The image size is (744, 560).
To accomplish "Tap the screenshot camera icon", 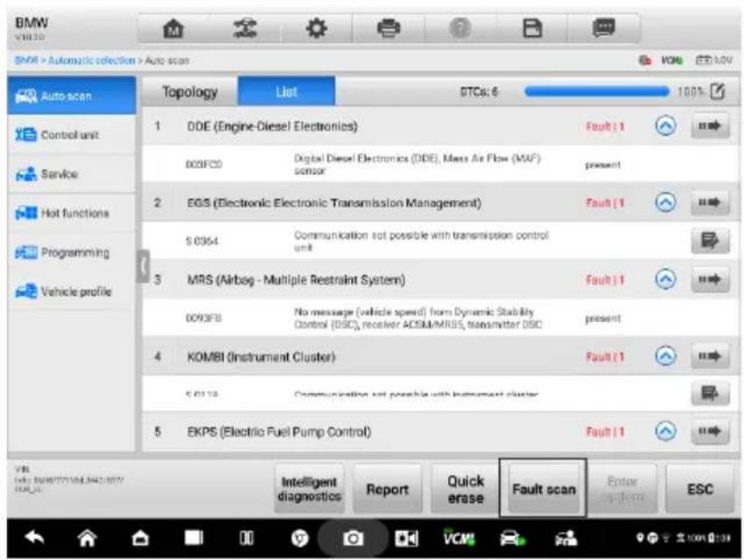I will coord(353,538).
